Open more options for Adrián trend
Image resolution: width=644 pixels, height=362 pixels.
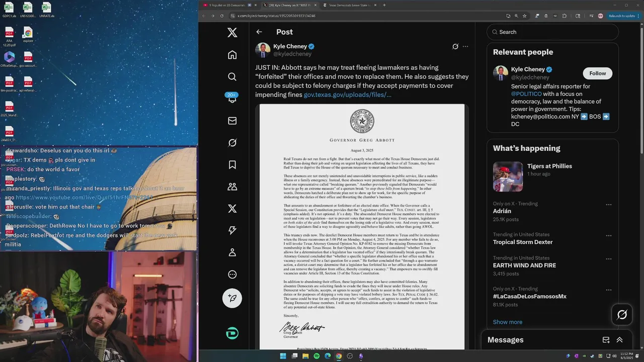point(609,205)
